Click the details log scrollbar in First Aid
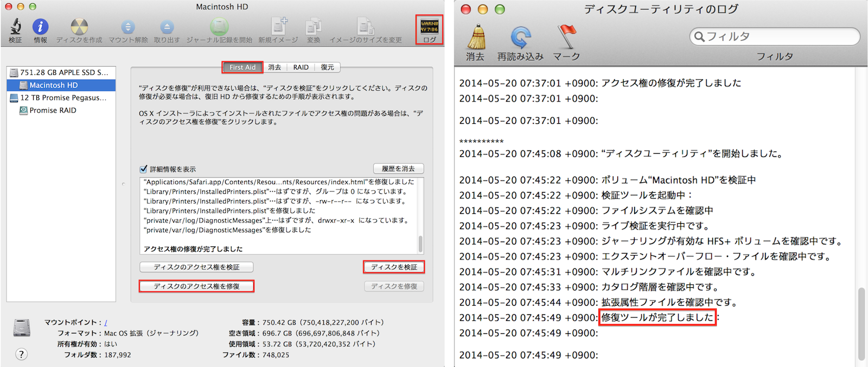The width and height of the screenshot is (868, 367). coord(420,243)
